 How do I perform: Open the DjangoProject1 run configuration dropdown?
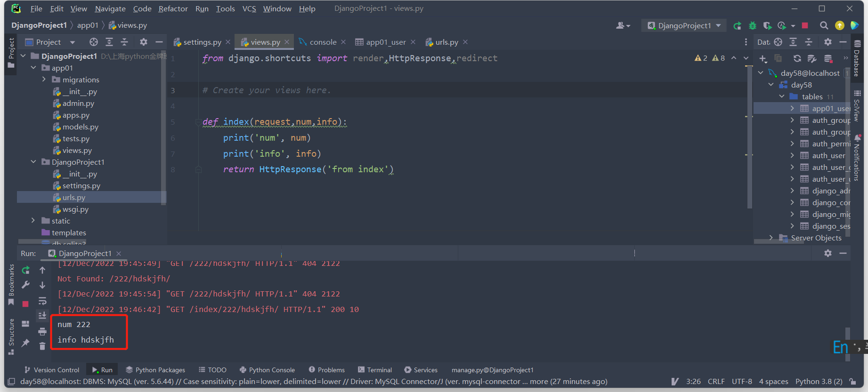tap(684, 25)
